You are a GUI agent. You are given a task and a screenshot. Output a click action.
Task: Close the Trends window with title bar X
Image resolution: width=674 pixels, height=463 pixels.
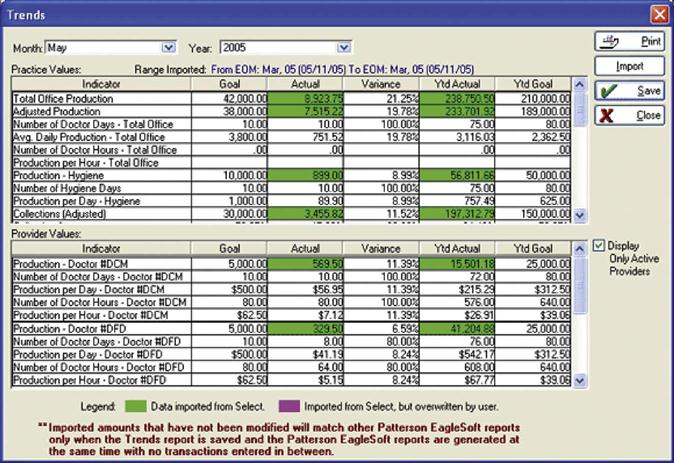pos(658,14)
